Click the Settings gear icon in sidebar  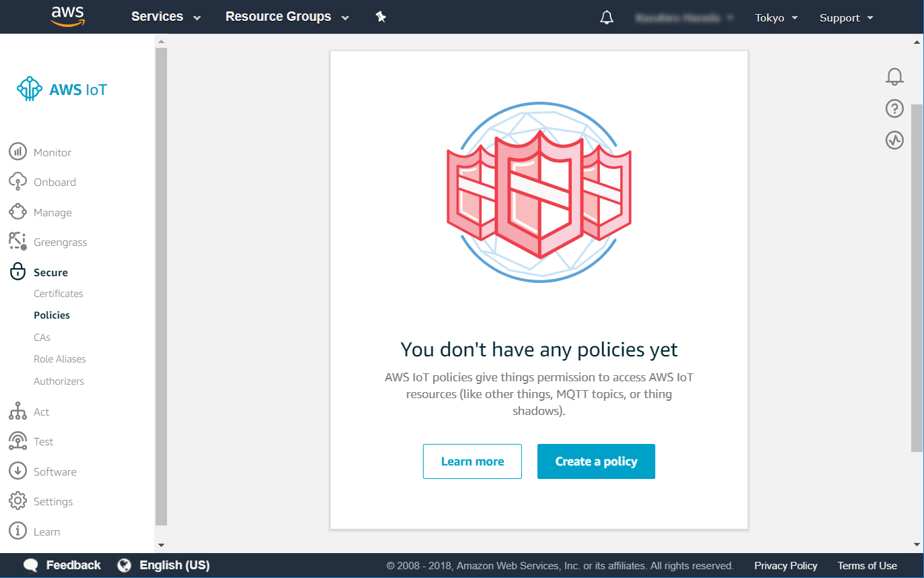click(x=18, y=501)
